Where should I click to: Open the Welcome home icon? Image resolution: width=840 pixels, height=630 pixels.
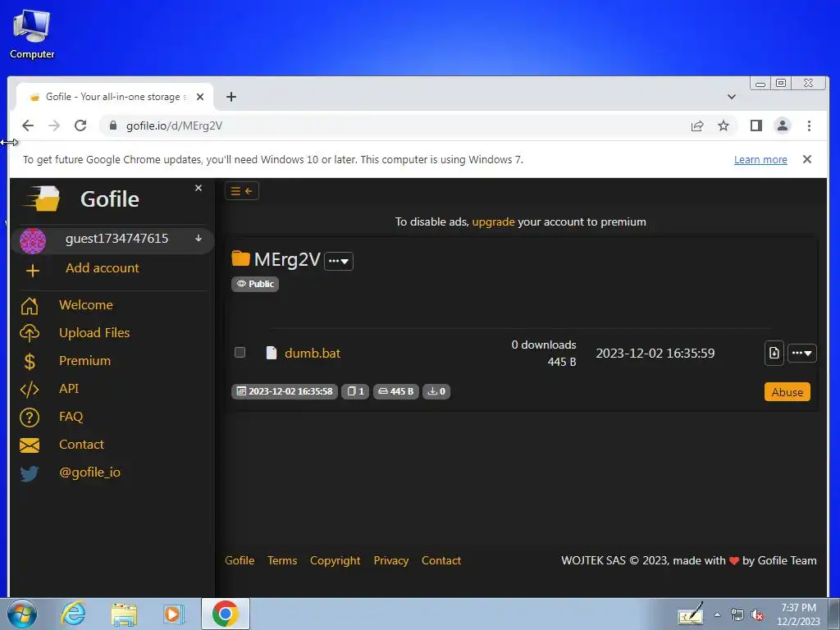click(30, 306)
